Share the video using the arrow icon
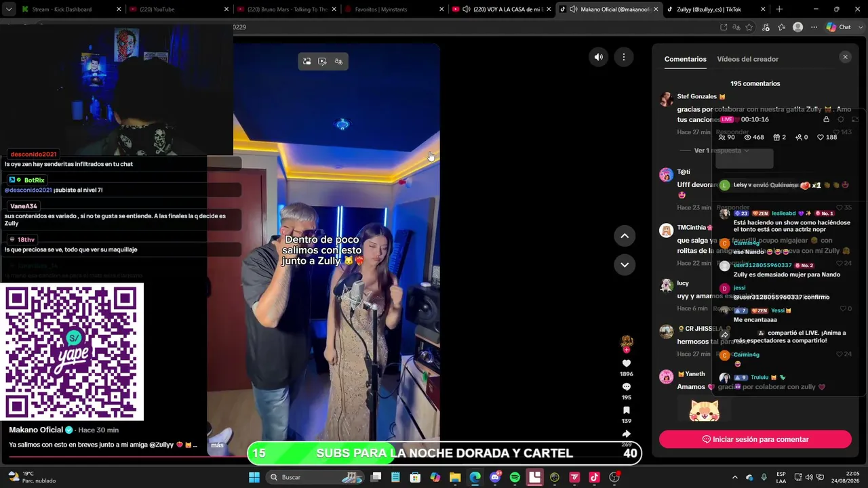868x488 pixels. (x=627, y=434)
